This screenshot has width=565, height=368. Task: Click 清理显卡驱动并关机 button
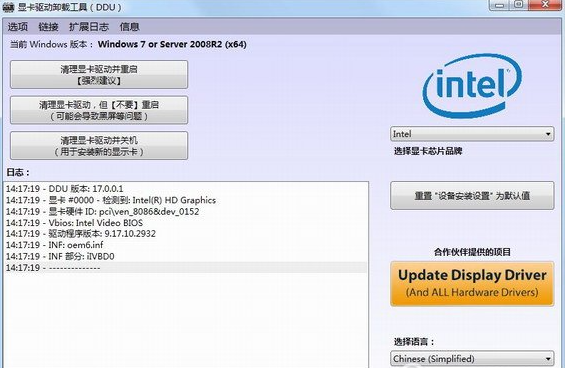pyautogui.click(x=99, y=146)
